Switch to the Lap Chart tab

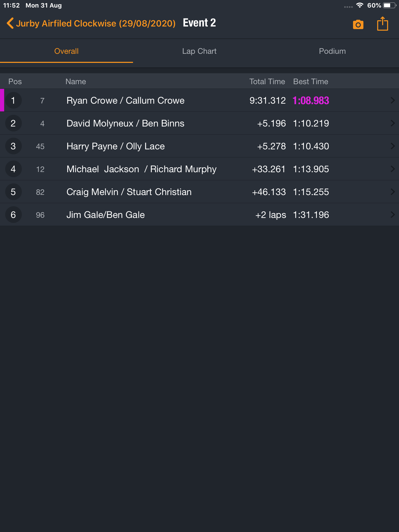[x=199, y=51]
